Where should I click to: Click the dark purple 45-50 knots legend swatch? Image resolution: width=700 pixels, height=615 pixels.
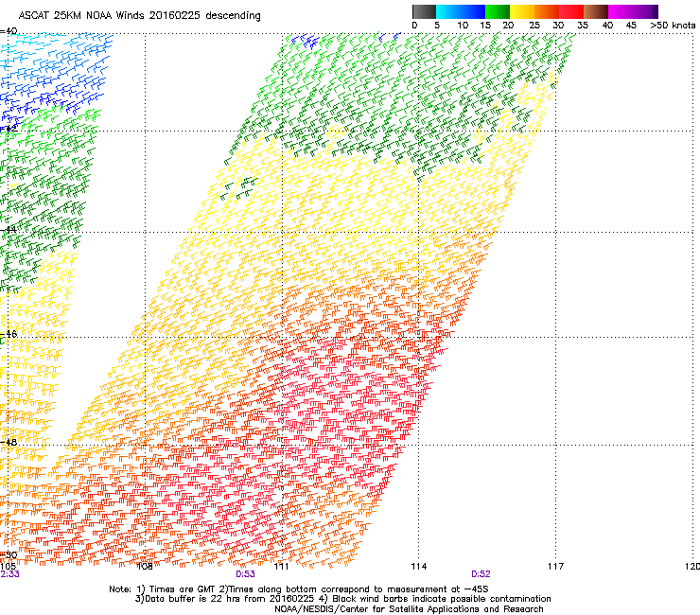[645, 11]
